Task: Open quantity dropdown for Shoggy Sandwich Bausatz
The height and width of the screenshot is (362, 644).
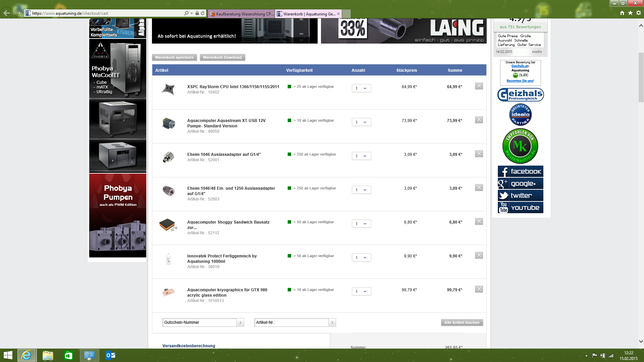Action: 361,224
